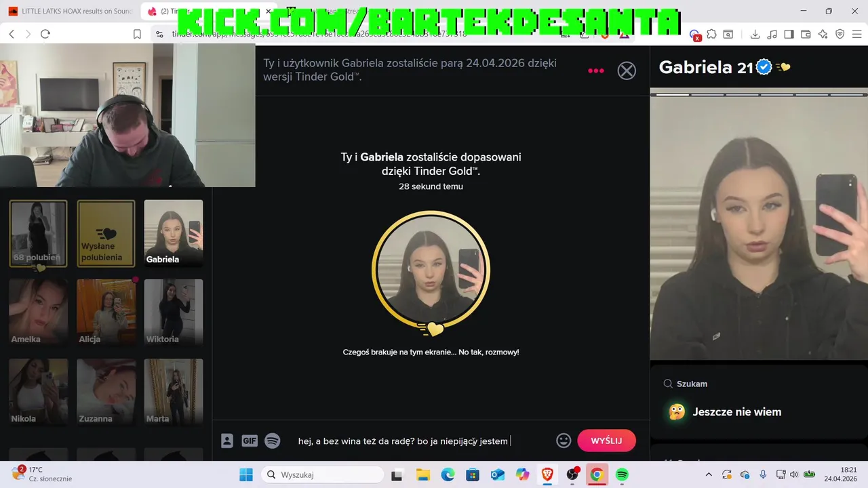
Task: Open File Explorer from taskbar
Action: click(422, 474)
